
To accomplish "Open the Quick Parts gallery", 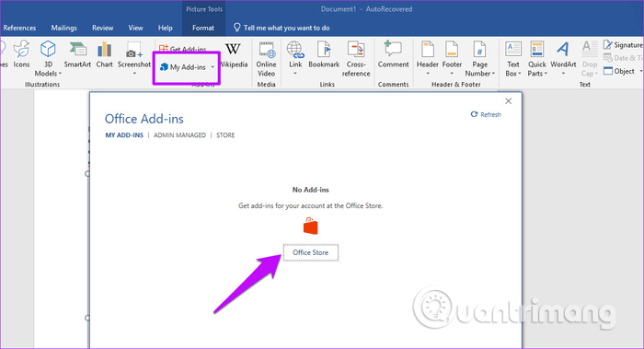I will [536, 59].
